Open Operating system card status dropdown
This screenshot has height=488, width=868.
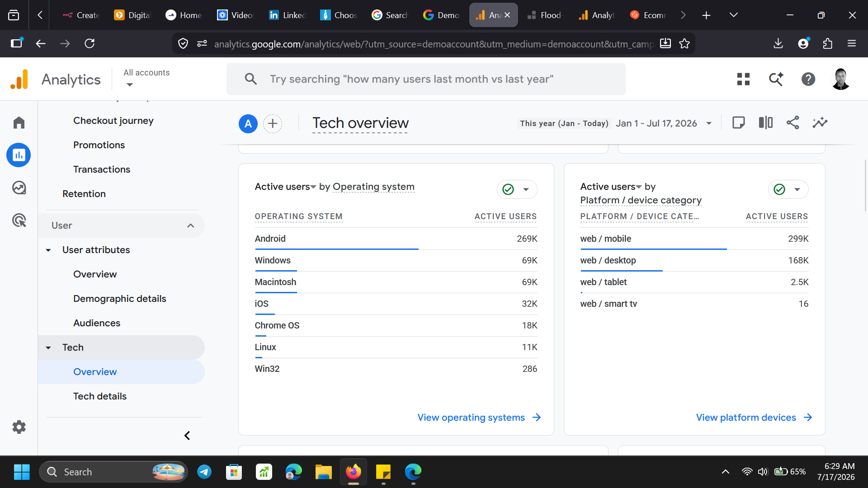pos(517,189)
